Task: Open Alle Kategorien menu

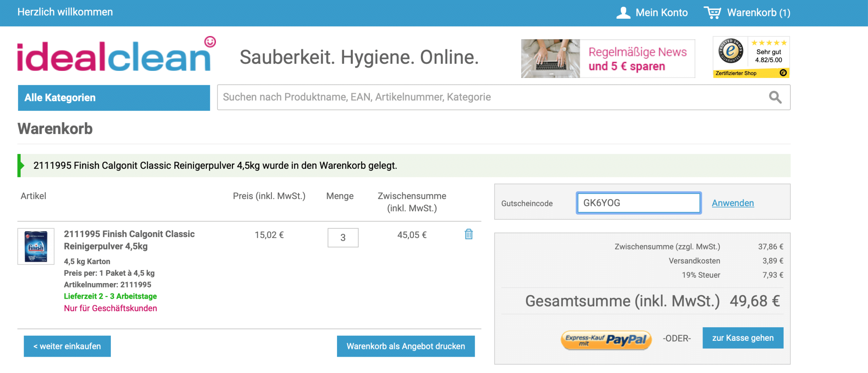Action: [114, 98]
